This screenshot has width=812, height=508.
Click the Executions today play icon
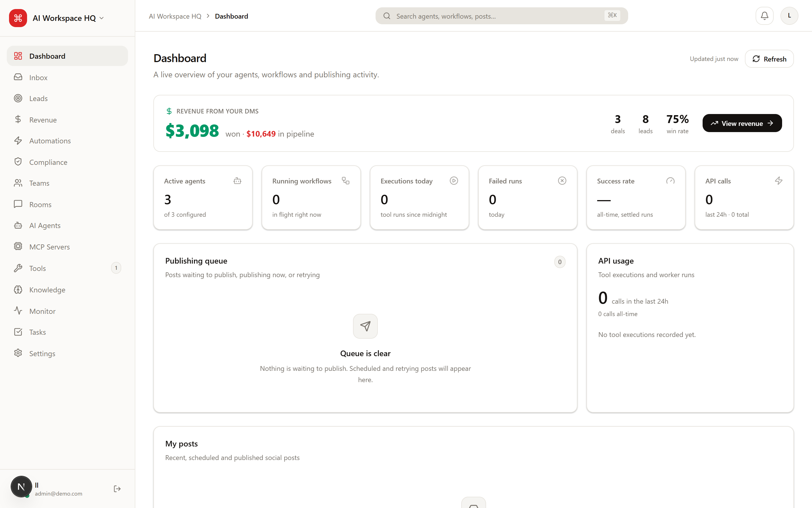(x=454, y=181)
